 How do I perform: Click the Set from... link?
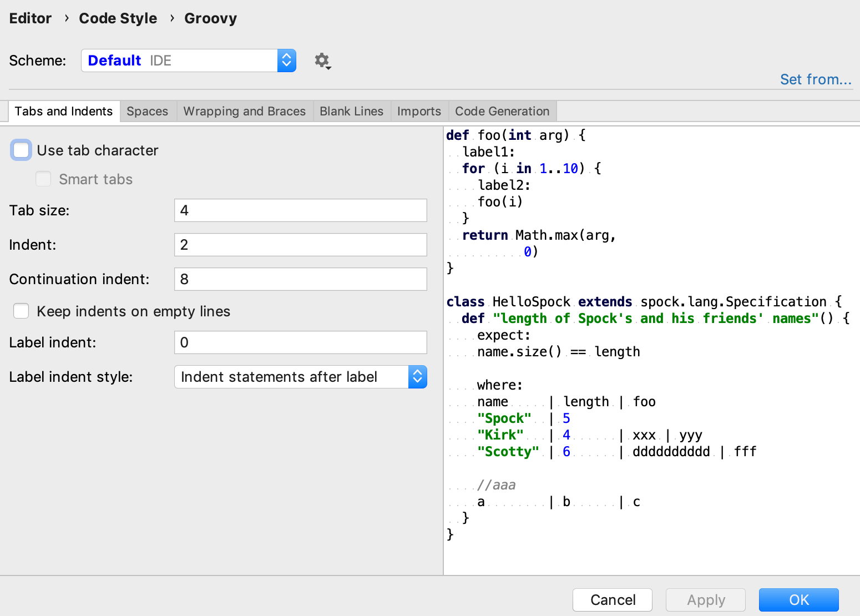816,79
